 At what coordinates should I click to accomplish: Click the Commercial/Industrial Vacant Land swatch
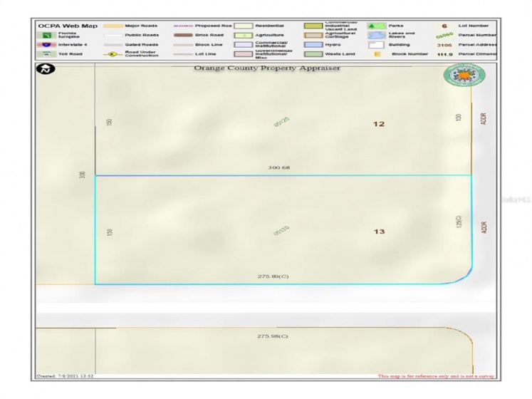coord(313,26)
